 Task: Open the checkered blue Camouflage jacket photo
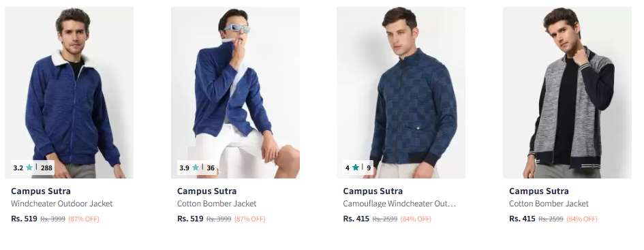401,93
